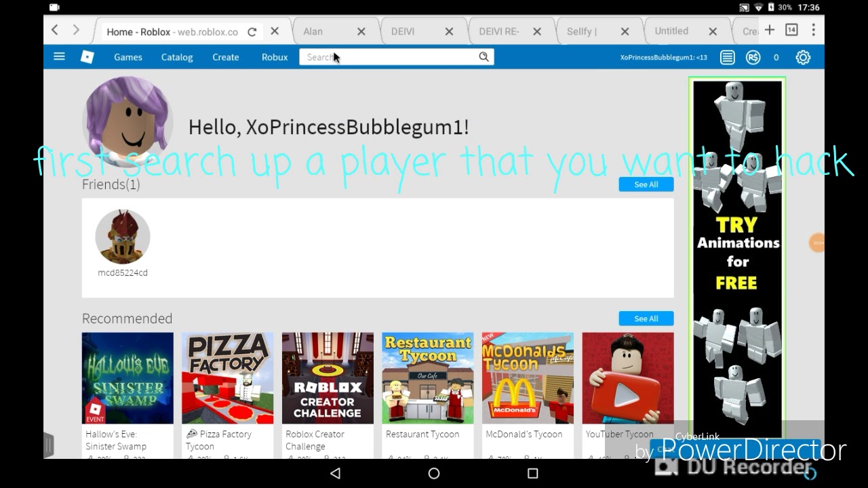
Task: Click the Try Animations for Free ad
Action: (x=737, y=258)
